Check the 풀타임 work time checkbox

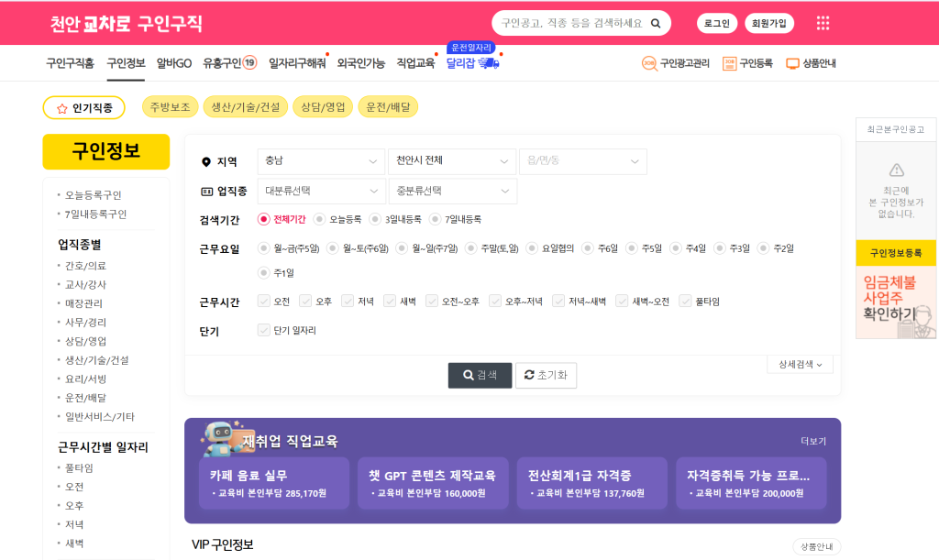[685, 301]
